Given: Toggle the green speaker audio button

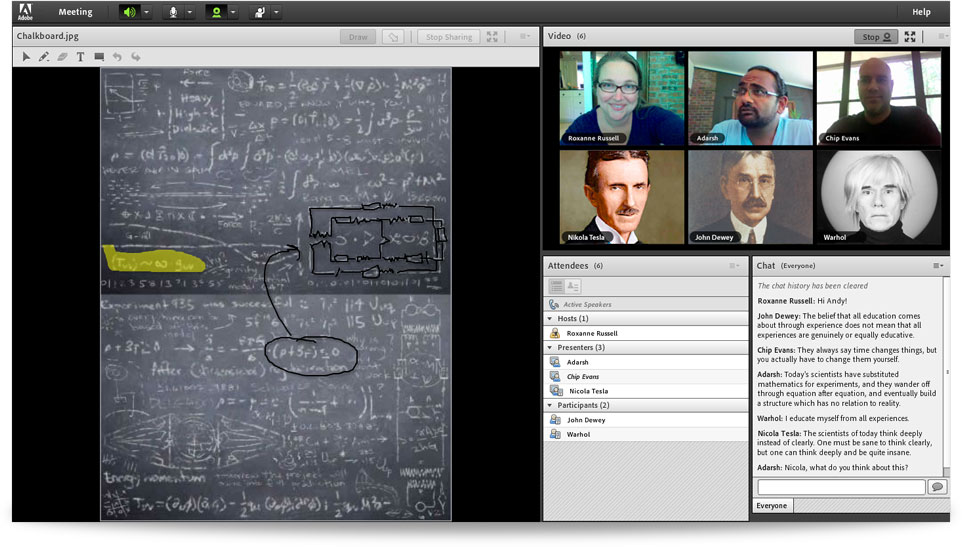Looking at the screenshot, I should [x=130, y=12].
